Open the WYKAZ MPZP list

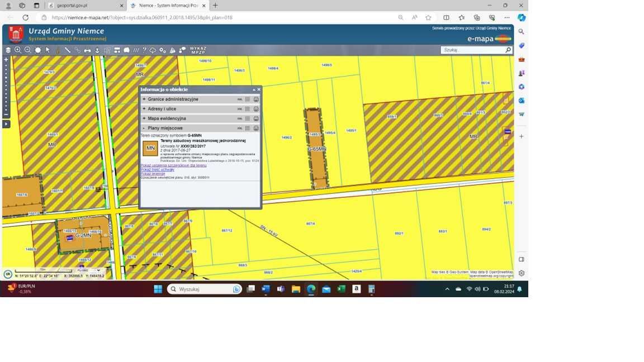pos(198,50)
